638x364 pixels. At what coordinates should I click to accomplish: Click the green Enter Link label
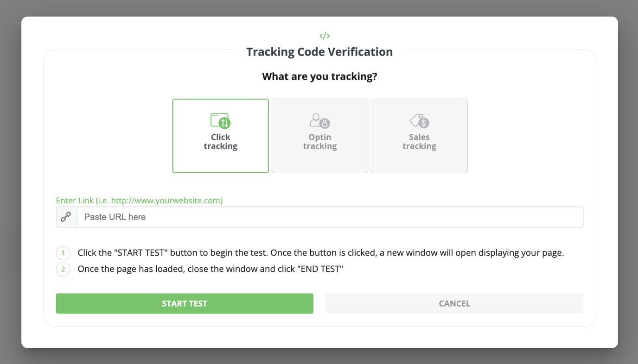click(x=139, y=200)
